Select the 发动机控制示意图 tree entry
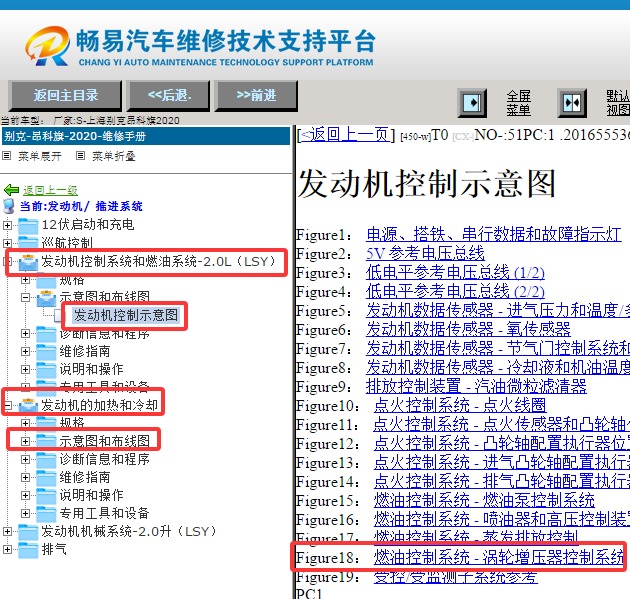 [x=126, y=315]
